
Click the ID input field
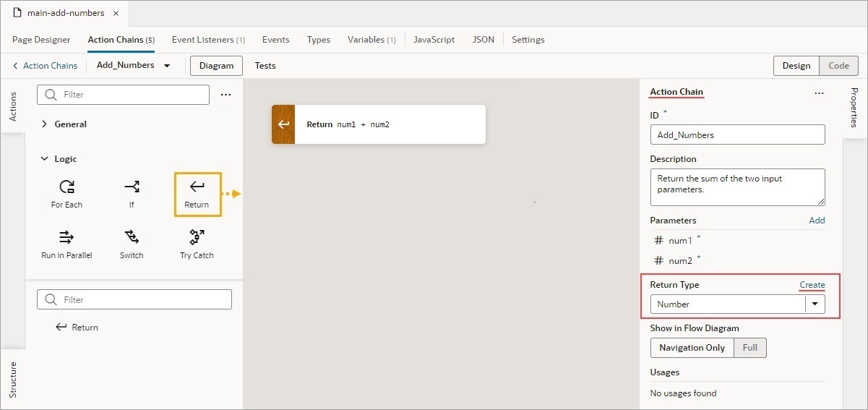[x=738, y=134]
